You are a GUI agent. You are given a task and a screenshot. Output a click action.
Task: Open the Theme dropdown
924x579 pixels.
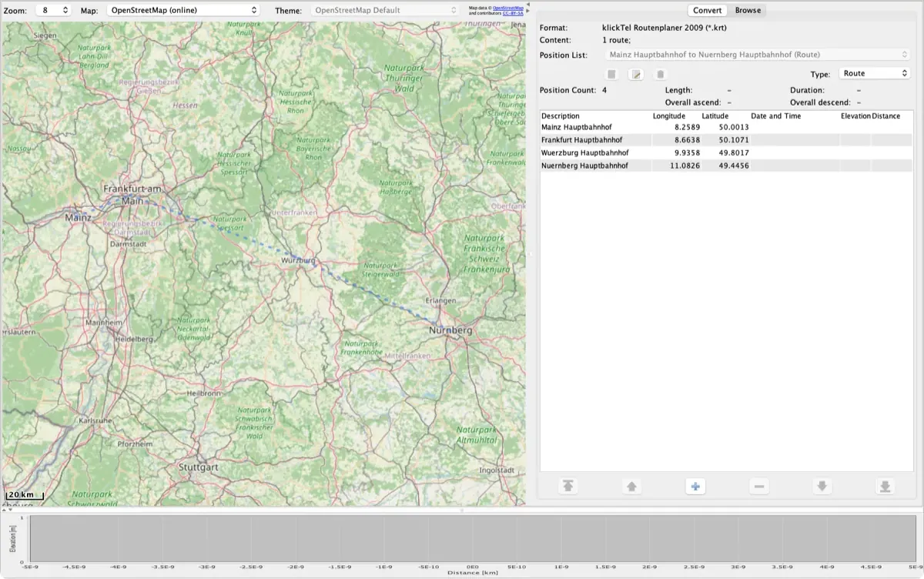[x=387, y=10]
